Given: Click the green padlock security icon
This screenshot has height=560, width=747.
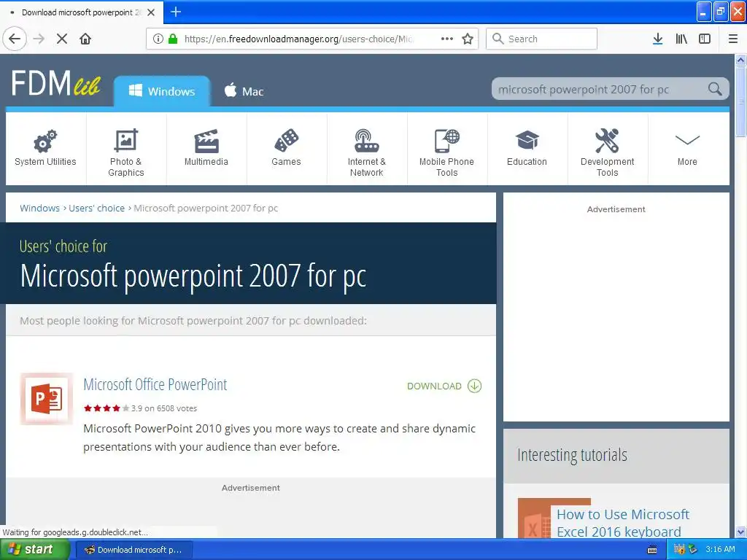Looking at the screenshot, I should tap(173, 39).
